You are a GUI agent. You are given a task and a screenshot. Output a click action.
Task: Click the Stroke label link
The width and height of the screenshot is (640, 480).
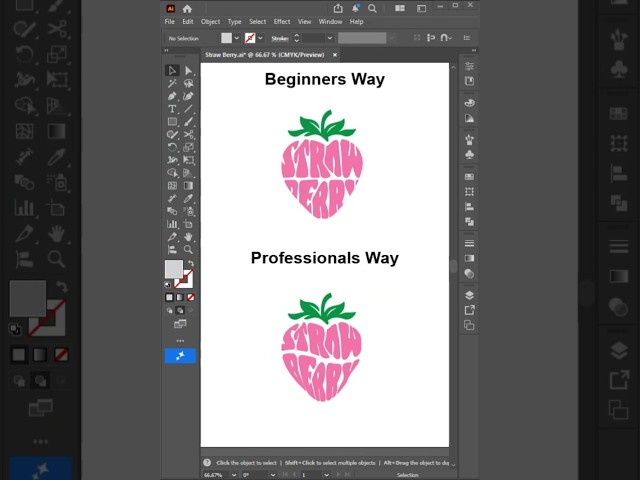(x=280, y=38)
